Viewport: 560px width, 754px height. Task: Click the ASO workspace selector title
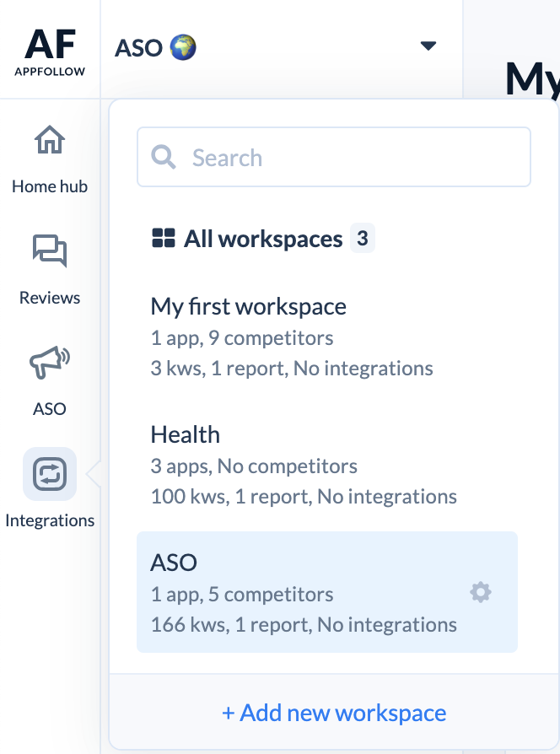pos(138,48)
